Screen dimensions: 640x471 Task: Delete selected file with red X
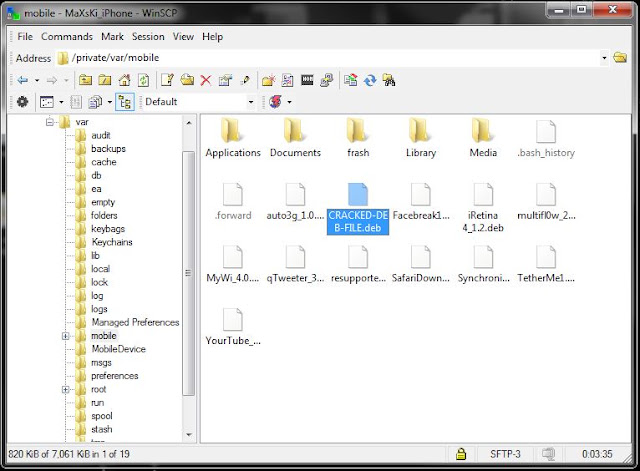tap(206, 80)
